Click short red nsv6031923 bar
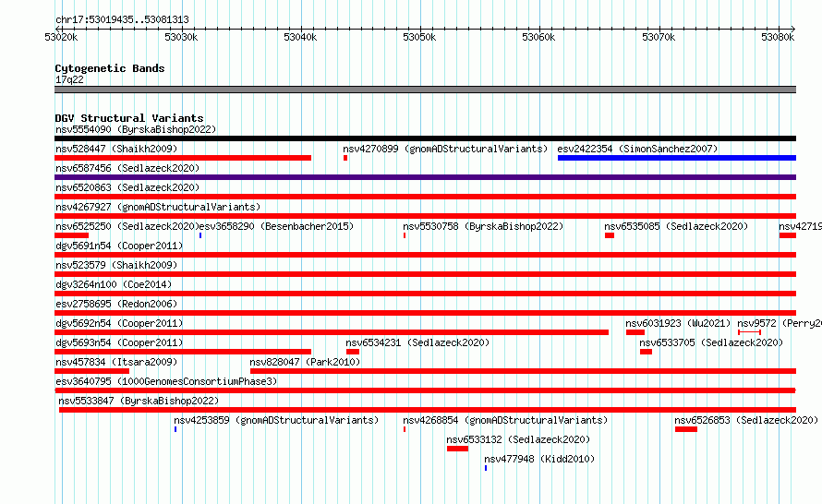 click(x=635, y=332)
